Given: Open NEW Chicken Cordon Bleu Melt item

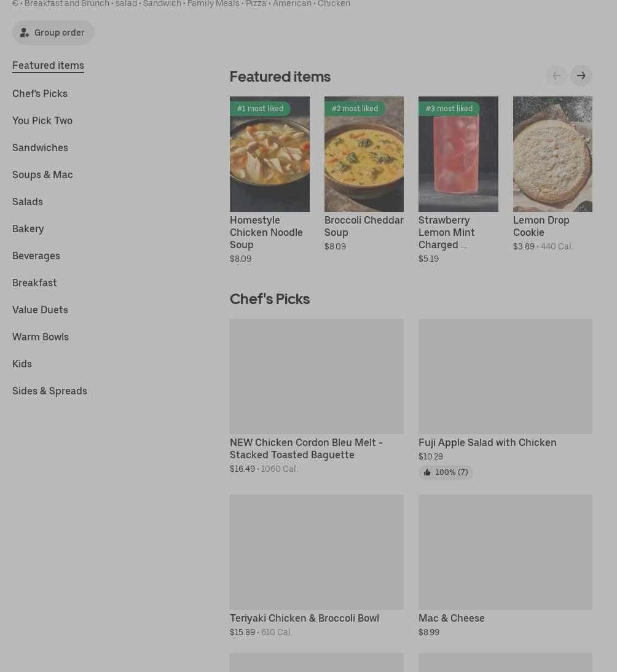Looking at the screenshot, I should [x=316, y=396].
